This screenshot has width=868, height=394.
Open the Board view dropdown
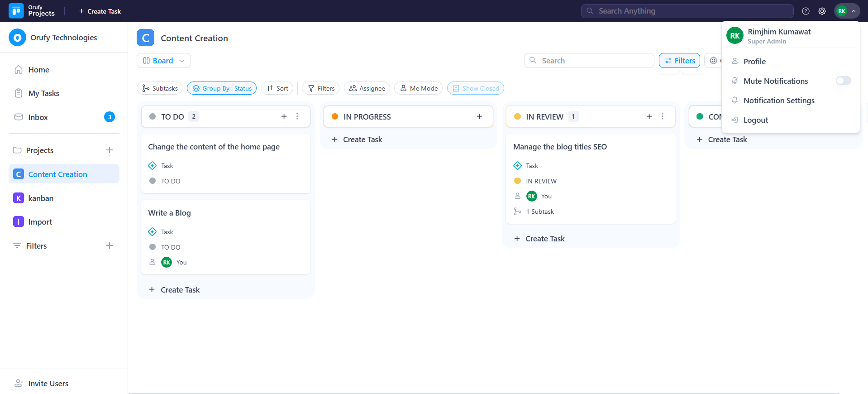click(x=163, y=61)
